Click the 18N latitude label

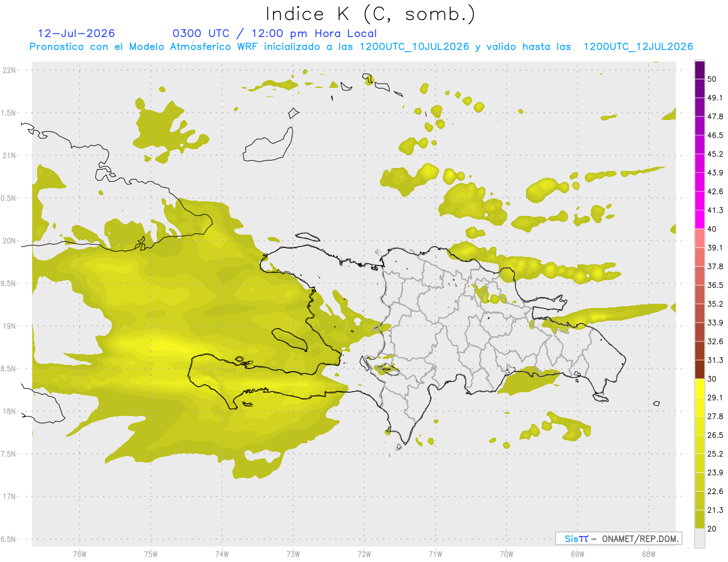(x=10, y=411)
